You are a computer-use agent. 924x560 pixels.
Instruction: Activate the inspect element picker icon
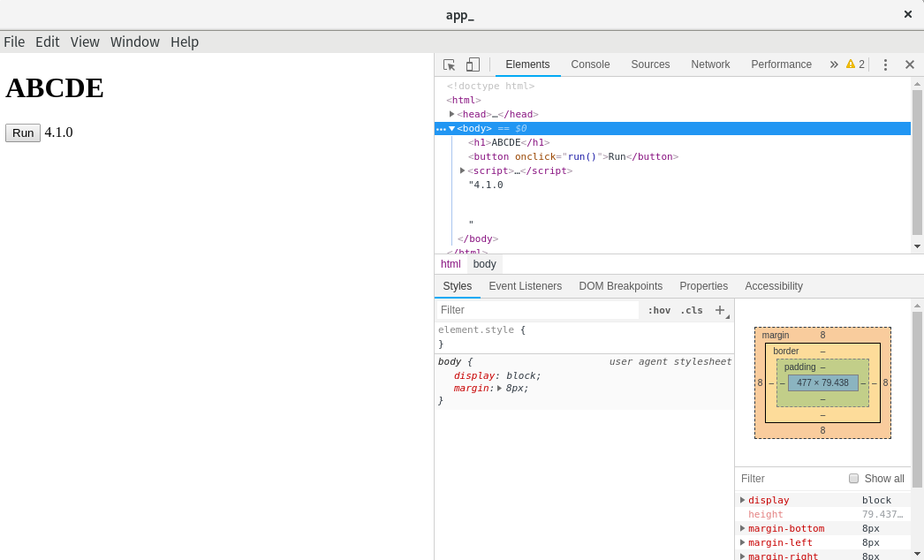coord(449,64)
